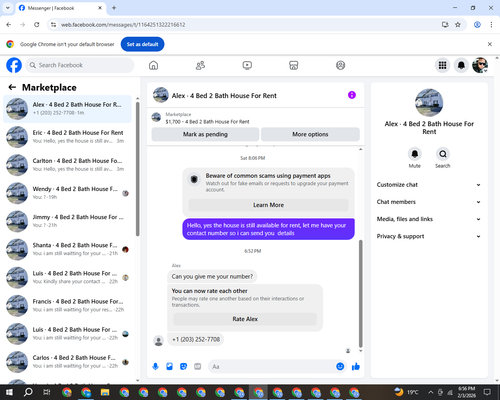
Task: Open the Friends icon in top navigation
Action: pyautogui.click(x=200, y=65)
